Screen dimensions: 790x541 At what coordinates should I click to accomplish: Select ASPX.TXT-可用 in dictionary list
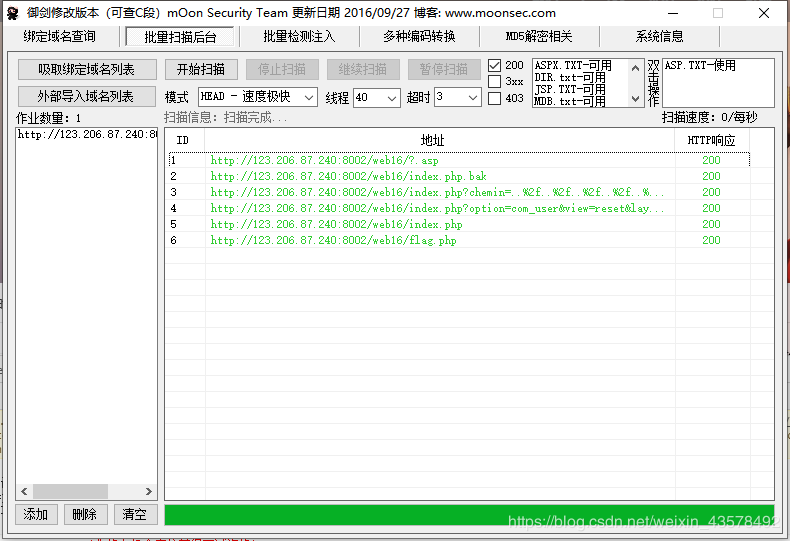(573, 65)
